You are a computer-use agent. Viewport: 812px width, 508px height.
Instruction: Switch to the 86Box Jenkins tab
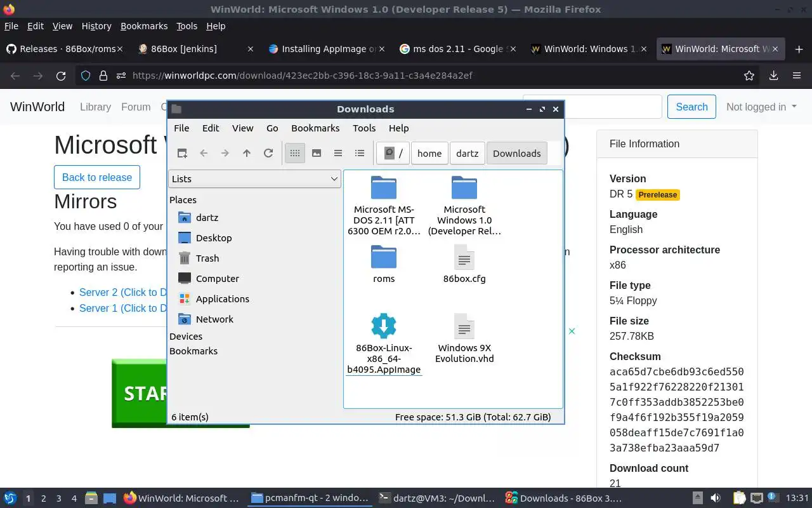point(195,49)
